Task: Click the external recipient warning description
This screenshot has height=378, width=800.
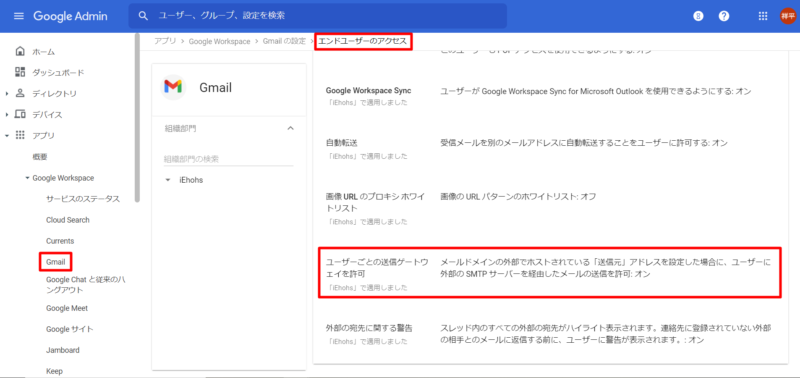Action: pos(606,334)
